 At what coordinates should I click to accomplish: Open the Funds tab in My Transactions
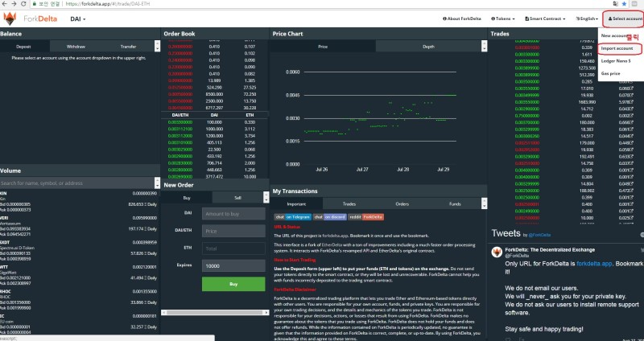coord(455,204)
